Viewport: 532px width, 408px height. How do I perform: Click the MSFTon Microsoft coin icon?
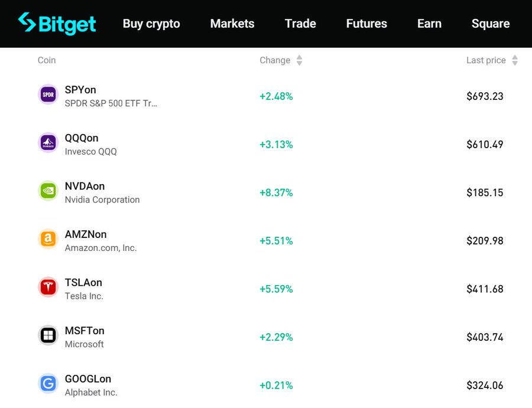click(x=48, y=335)
